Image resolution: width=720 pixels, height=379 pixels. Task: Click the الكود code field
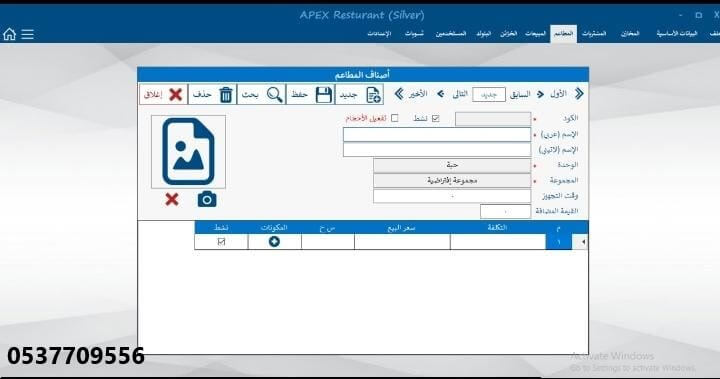(x=493, y=119)
